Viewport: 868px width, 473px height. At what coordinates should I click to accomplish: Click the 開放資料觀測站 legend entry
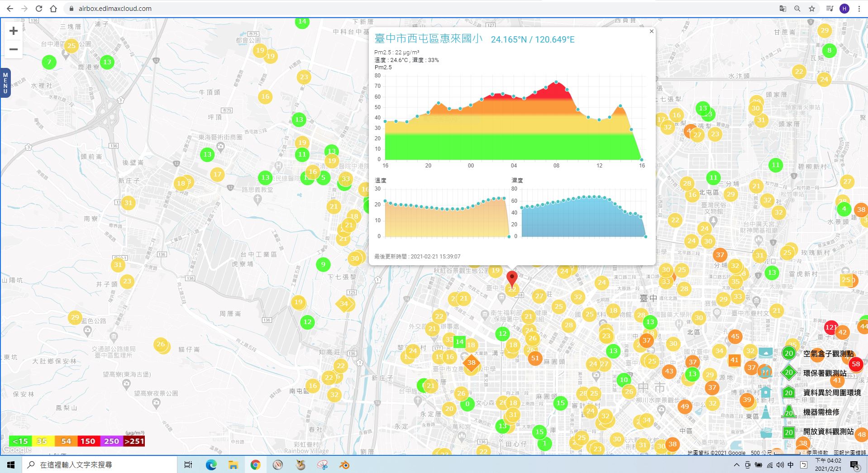tap(828, 431)
